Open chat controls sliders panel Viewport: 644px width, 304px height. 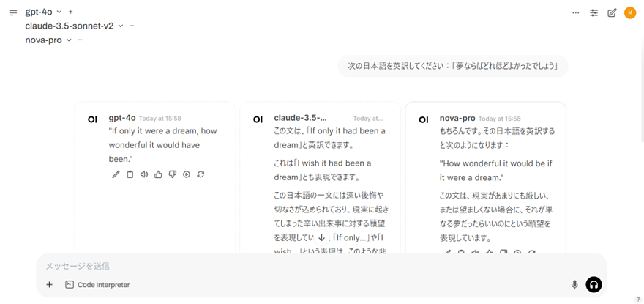[x=594, y=12]
